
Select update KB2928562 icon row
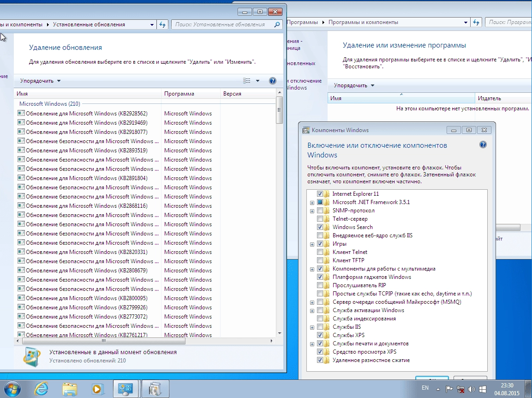[x=21, y=114]
